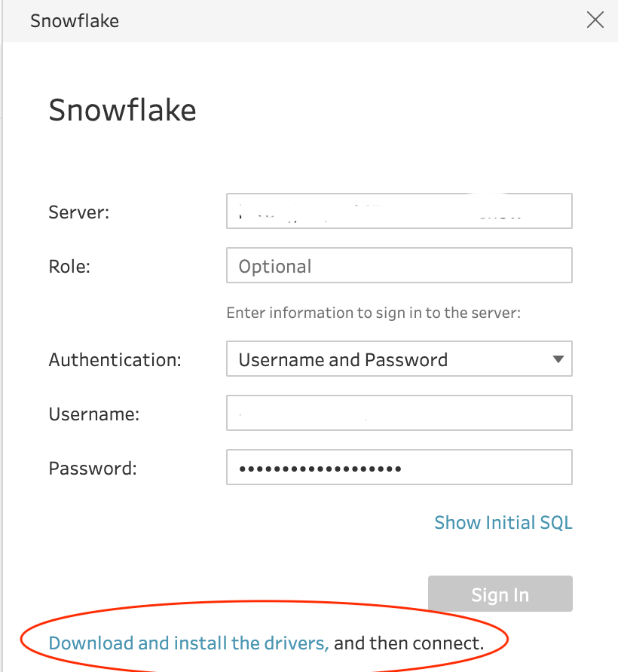This screenshot has width=618, height=672.
Task: Click the 'Enter information to sign in' hint
Action: pyautogui.click(x=374, y=313)
